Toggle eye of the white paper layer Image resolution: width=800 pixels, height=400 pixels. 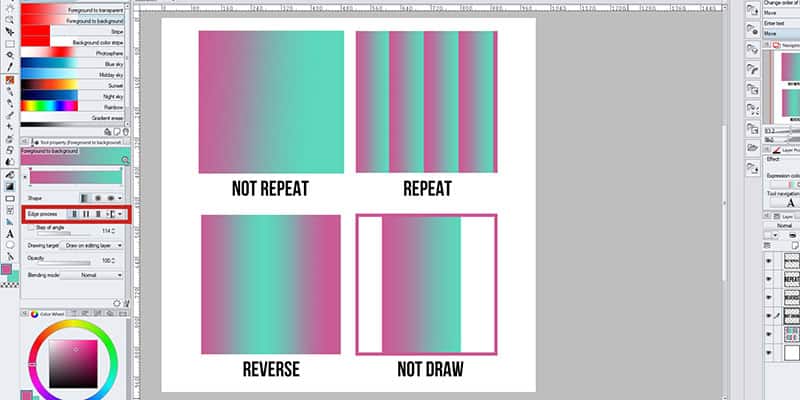pos(769,352)
